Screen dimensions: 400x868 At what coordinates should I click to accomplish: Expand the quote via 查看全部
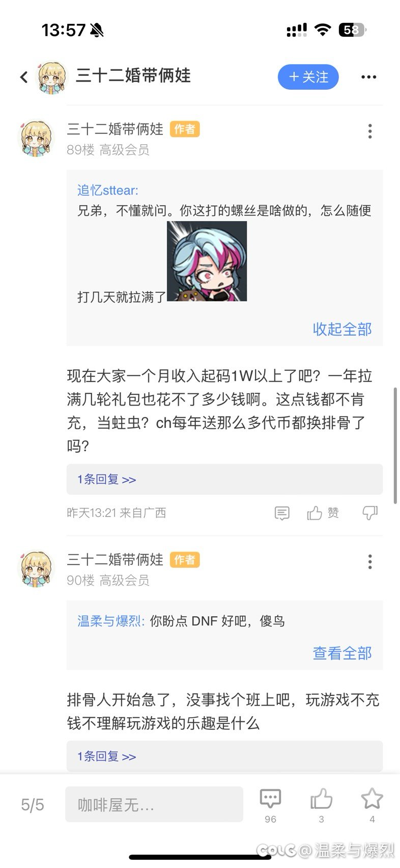(342, 653)
